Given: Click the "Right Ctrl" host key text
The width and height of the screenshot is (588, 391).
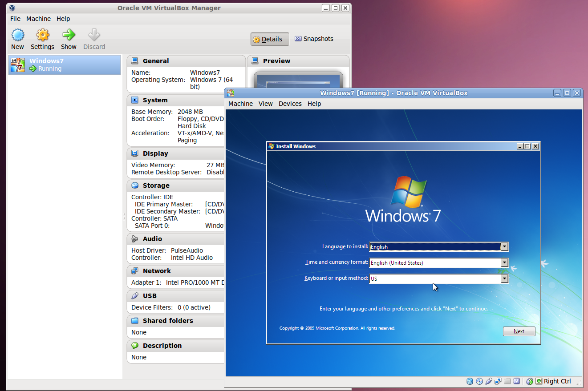Looking at the screenshot, I should tap(557, 381).
